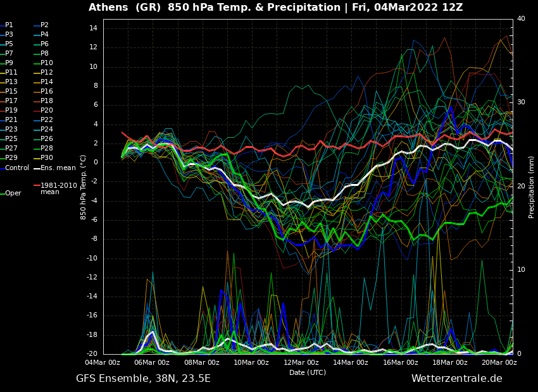The width and height of the screenshot is (538, 392).
Task: Select temperature axis tick label -16
Action: 92,315
